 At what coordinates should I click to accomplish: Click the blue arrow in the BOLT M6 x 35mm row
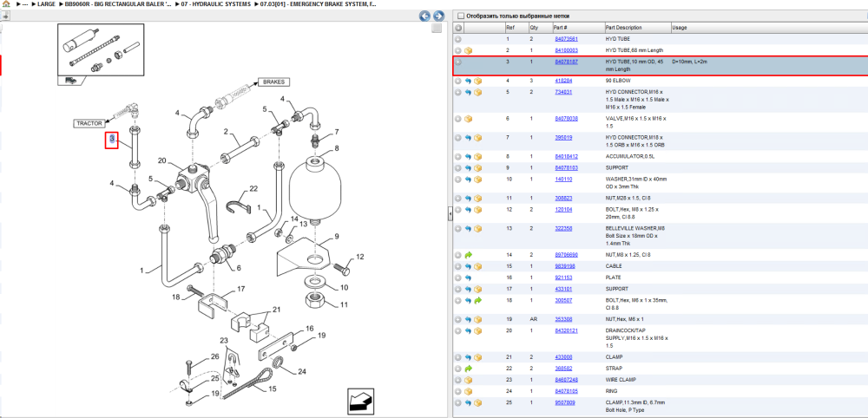(468, 300)
